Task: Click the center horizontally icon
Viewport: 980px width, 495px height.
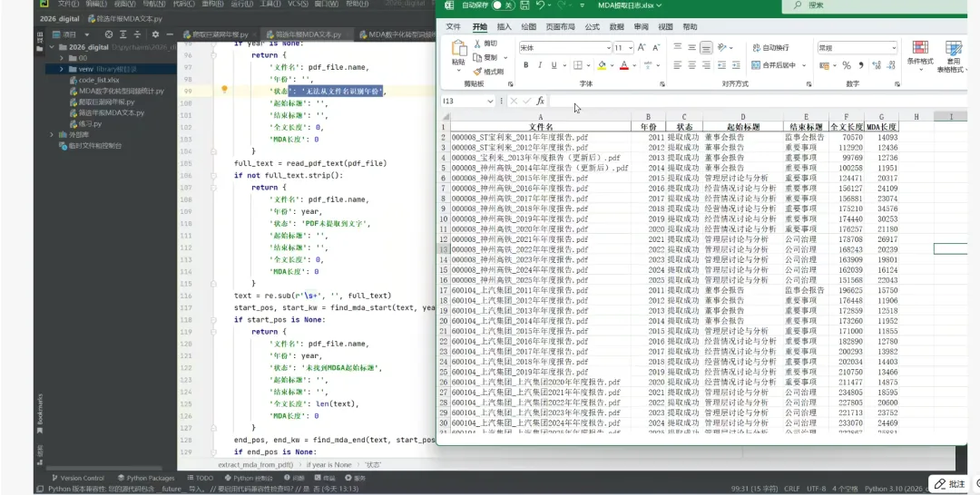Action: click(691, 65)
